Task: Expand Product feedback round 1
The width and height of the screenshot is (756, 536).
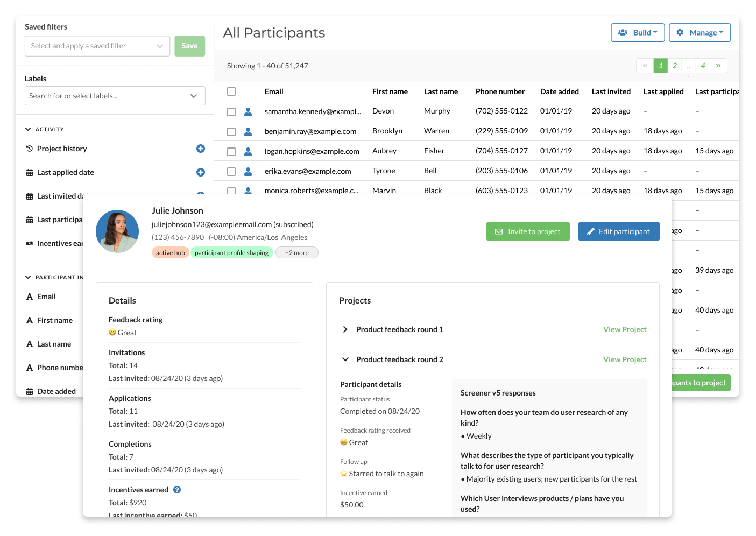Action: (345, 329)
